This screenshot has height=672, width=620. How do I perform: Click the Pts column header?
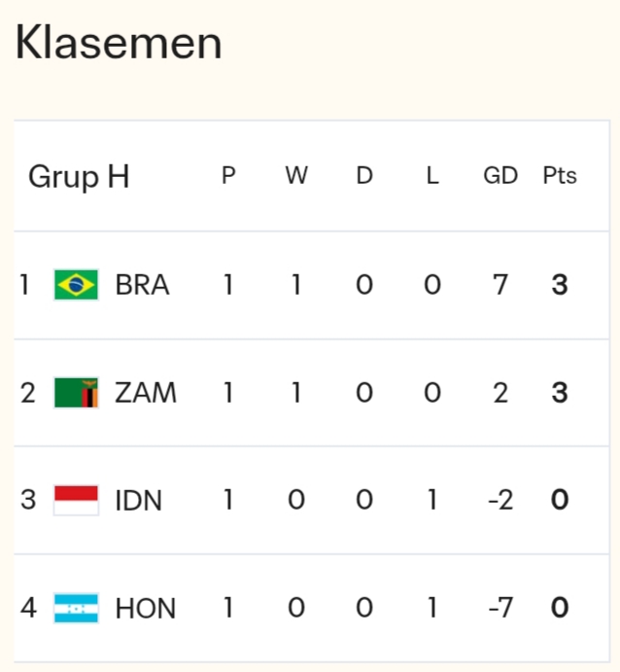tap(560, 176)
